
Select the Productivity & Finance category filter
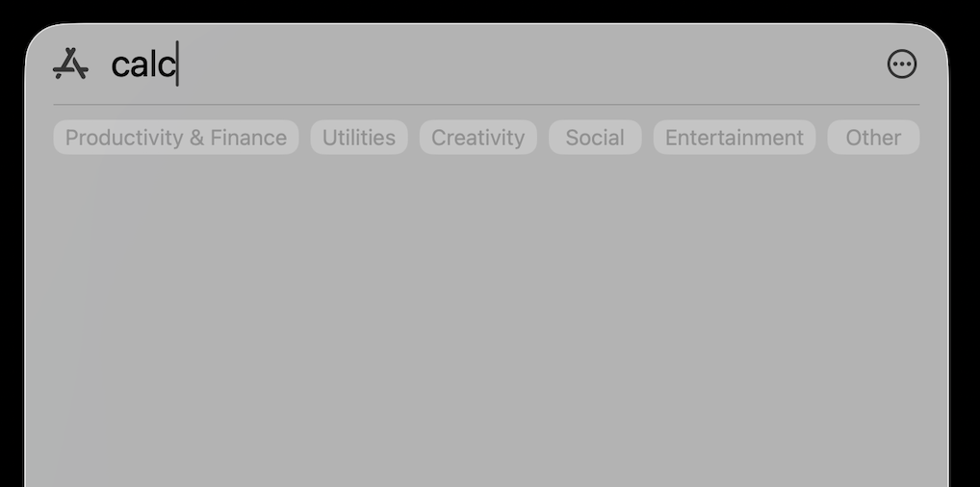coord(175,138)
